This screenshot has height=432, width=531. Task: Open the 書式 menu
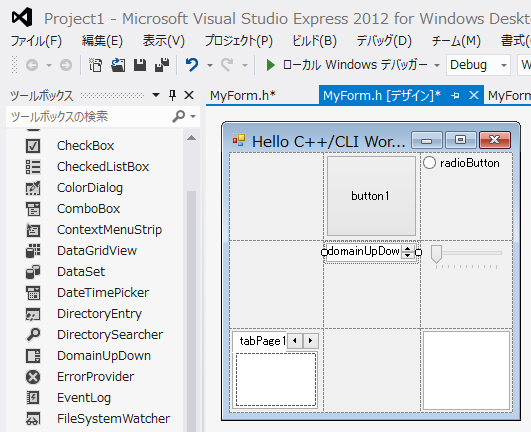515,41
